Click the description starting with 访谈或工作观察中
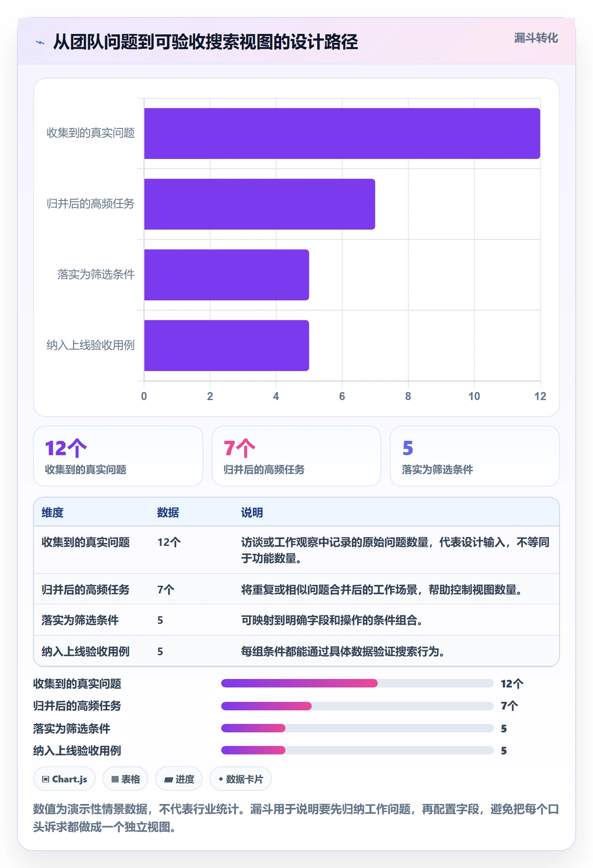Viewport: 593px width, 868px height. [x=395, y=550]
